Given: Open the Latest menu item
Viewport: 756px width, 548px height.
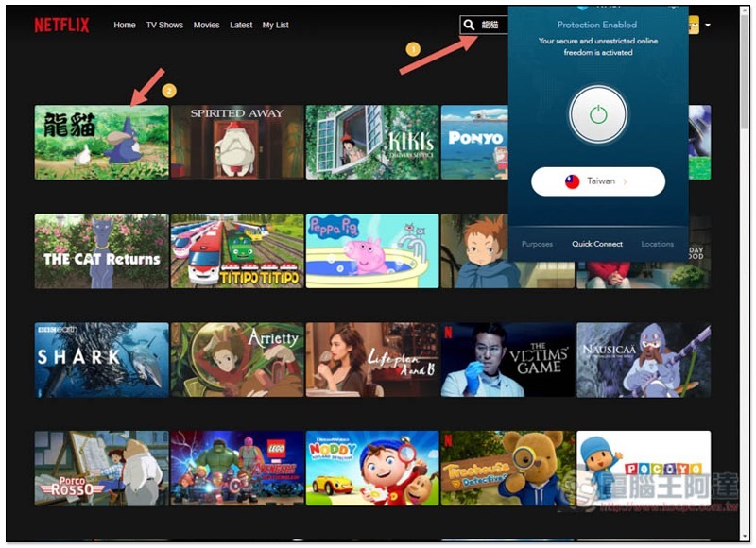Looking at the screenshot, I should click(x=241, y=25).
